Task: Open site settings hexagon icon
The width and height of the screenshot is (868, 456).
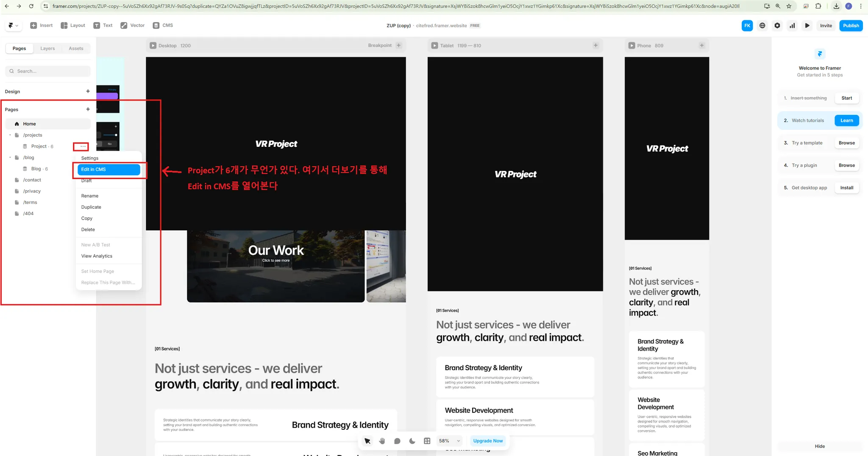Action: 777,25
